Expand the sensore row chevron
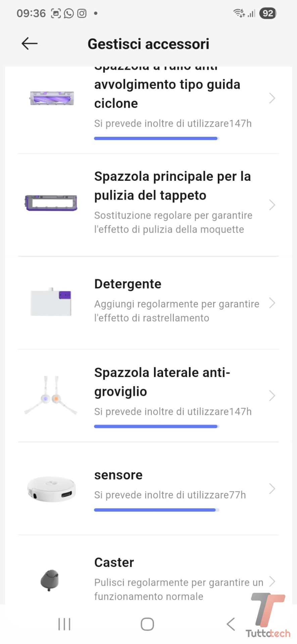297x644 pixels. coord(272,489)
